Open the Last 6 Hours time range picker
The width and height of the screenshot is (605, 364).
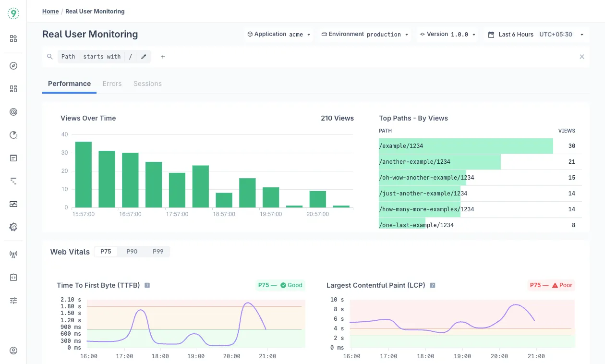(x=535, y=35)
